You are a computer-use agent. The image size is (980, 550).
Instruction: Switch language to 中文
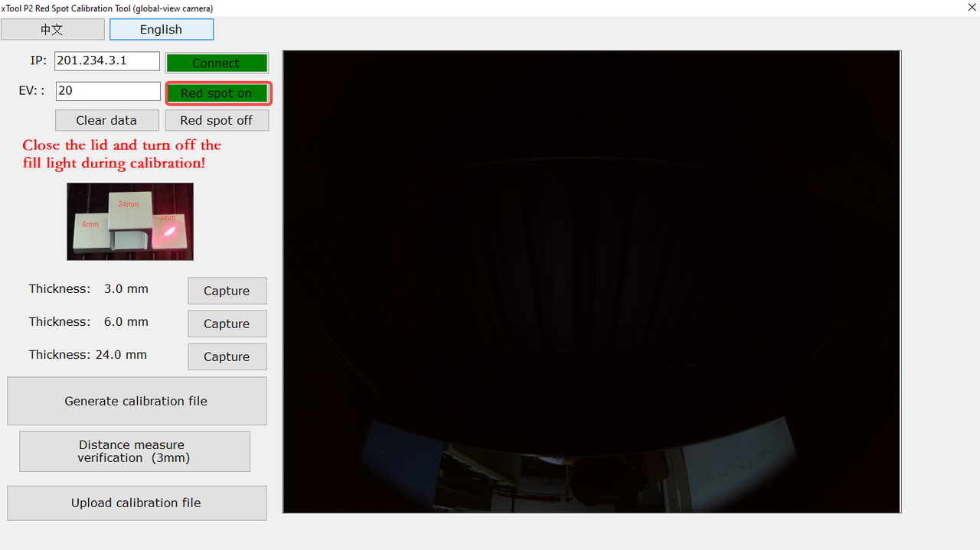52,30
